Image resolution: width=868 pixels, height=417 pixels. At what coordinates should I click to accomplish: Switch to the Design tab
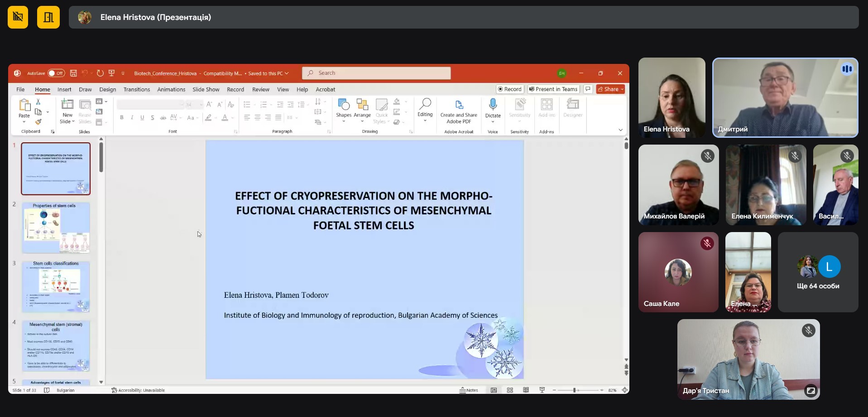click(108, 89)
